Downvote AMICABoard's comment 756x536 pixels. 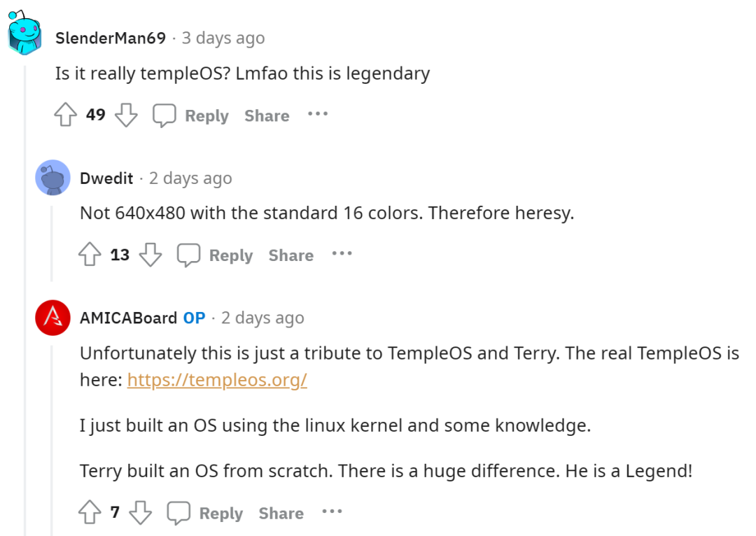pos(141,512)
